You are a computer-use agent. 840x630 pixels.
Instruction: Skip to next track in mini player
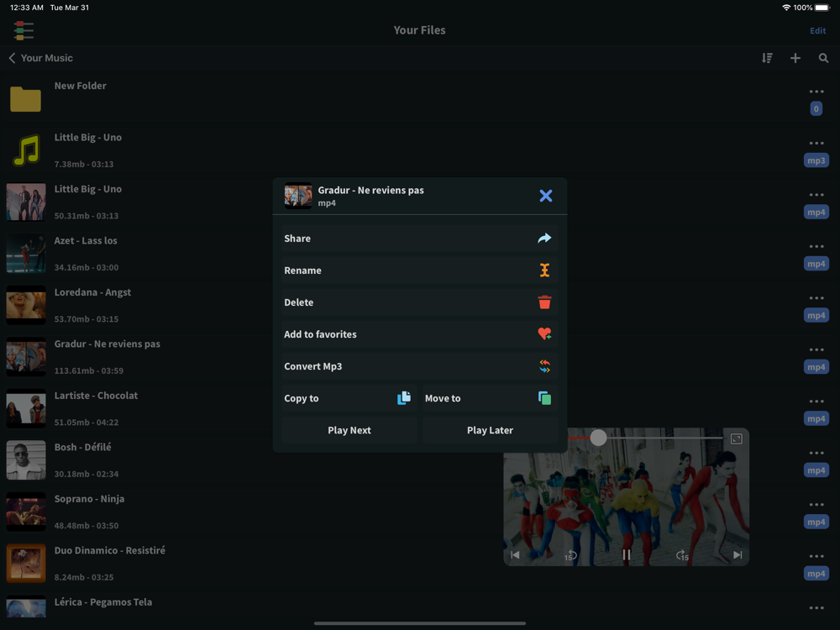pos(738,554)
